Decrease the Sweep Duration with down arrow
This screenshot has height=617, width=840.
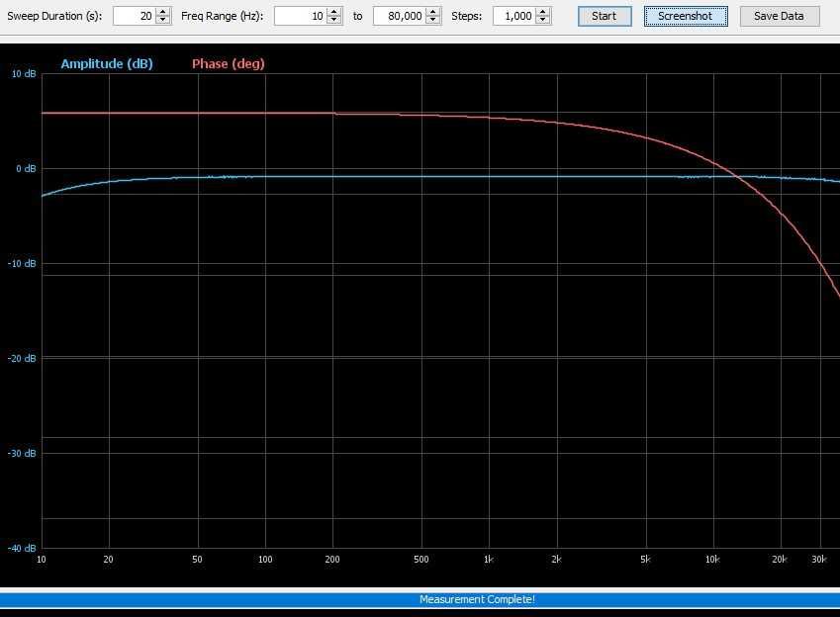(163, 20)
